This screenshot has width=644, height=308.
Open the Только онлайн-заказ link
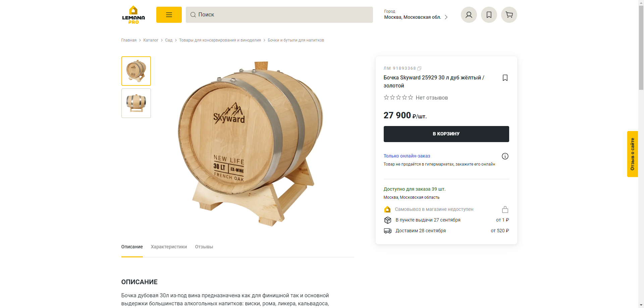pyautogui.click(x=407, y=156)
